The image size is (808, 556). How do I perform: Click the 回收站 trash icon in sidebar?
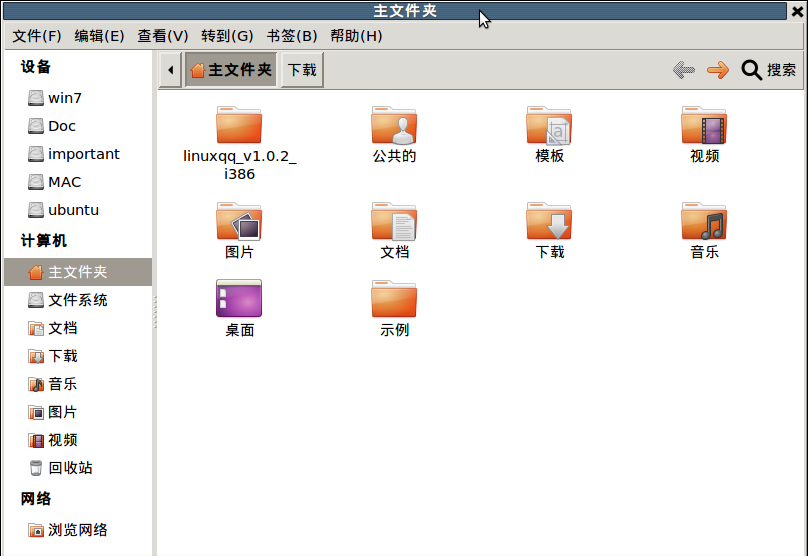point(36,468)
